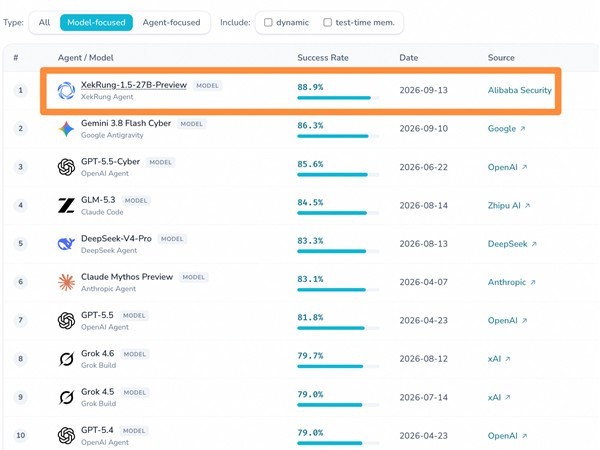This screenshot has height=450, width=600.
Task: Click the Gemini 3.8 Flash Cyber star logo
Action: [x=66, y=129]
